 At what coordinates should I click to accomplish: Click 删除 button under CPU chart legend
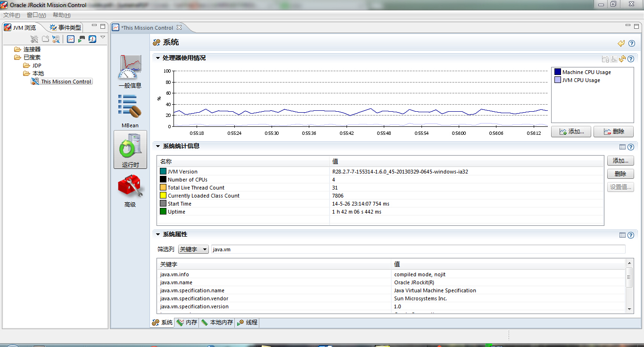613,132
